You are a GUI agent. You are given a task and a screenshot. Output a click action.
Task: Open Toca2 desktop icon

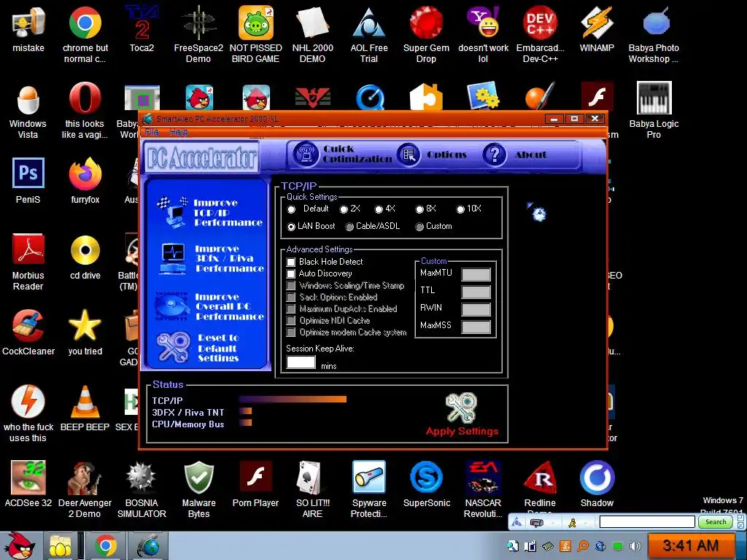click(142, 29)
